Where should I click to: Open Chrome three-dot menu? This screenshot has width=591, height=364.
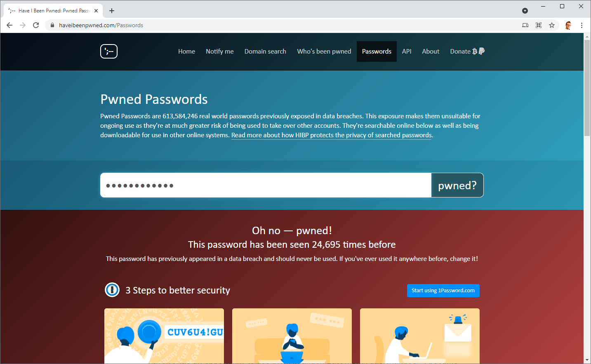tap(582, 25)
